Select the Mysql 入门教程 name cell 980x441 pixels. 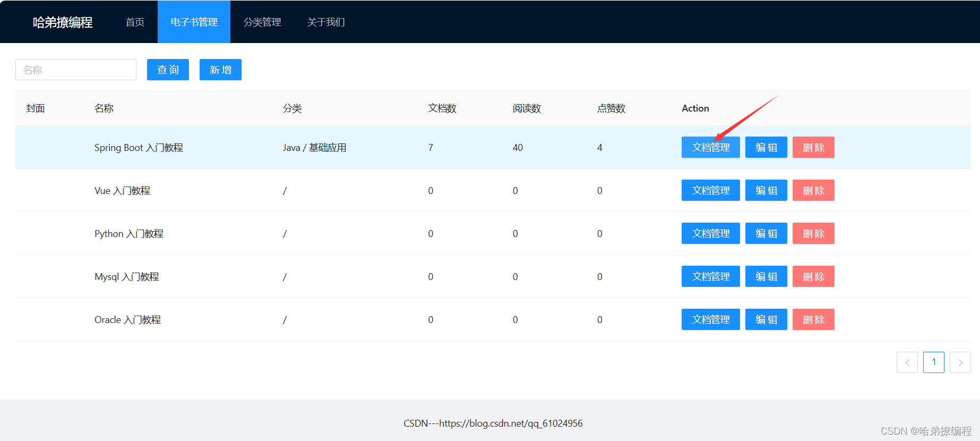point(127,277)
